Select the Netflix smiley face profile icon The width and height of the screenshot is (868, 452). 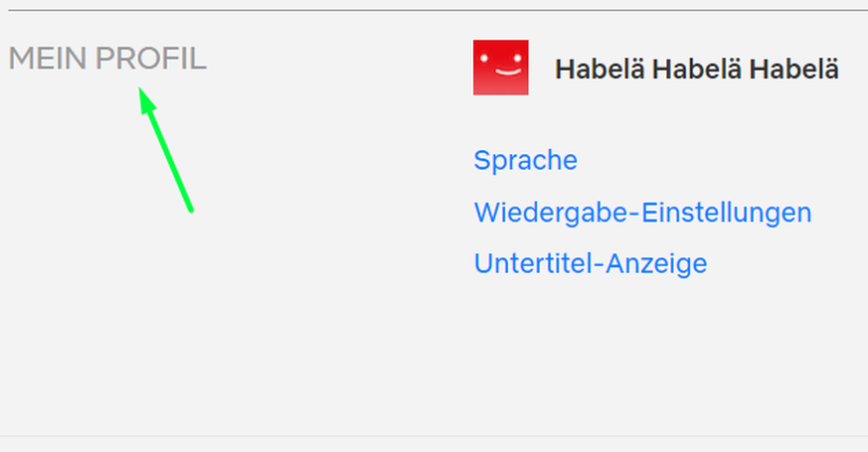point(500,68)
